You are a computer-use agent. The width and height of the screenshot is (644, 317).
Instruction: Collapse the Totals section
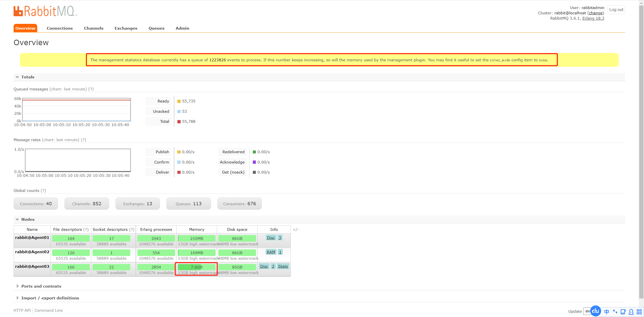[x=28, y=77]
